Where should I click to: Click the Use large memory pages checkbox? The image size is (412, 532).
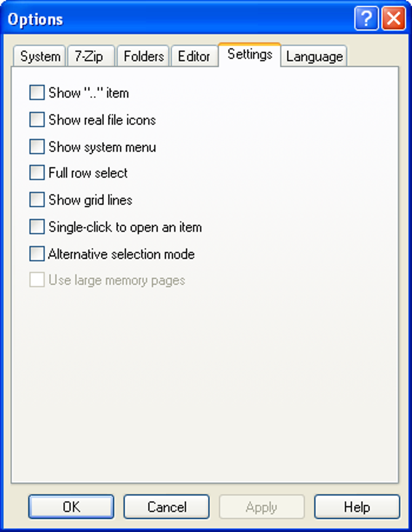(x=37, y=280)
